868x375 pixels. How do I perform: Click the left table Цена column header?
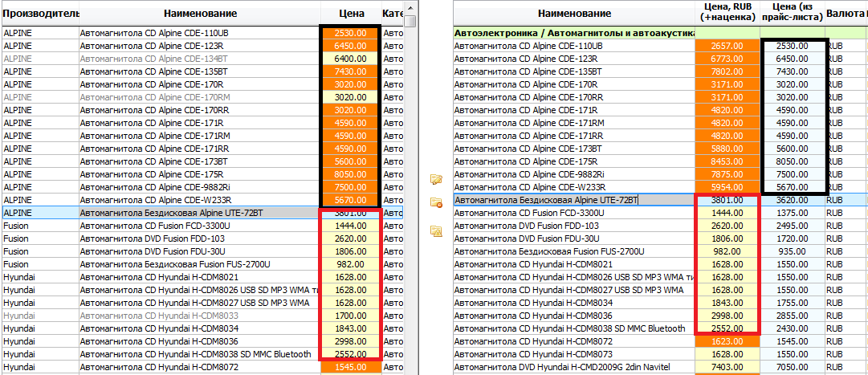coord(352,14)
